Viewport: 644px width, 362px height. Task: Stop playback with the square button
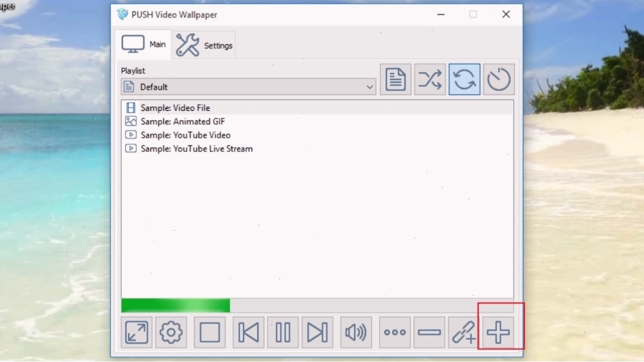point(210,332)
